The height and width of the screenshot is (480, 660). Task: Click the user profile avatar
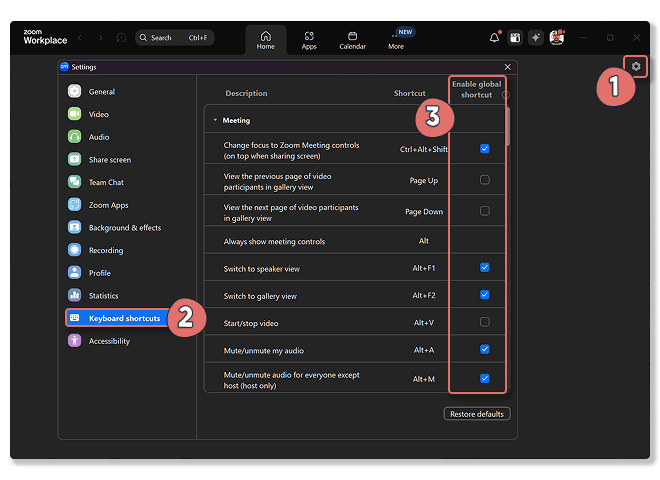click(557, 37)
